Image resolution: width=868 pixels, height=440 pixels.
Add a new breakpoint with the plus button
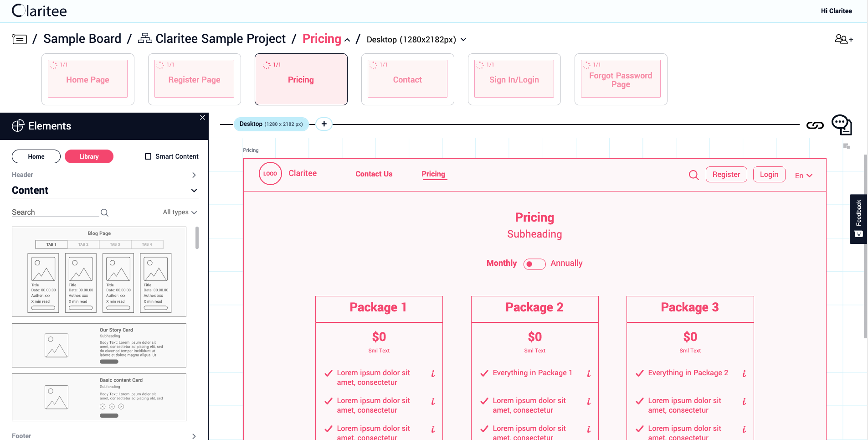pos(324,124)
